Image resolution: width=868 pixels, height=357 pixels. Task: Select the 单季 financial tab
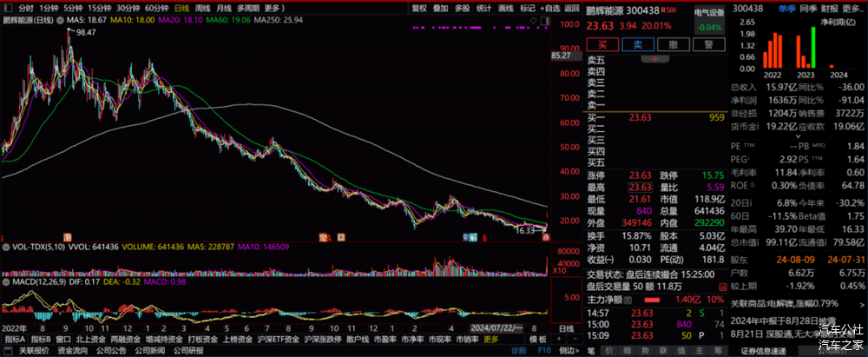point(786,9)
